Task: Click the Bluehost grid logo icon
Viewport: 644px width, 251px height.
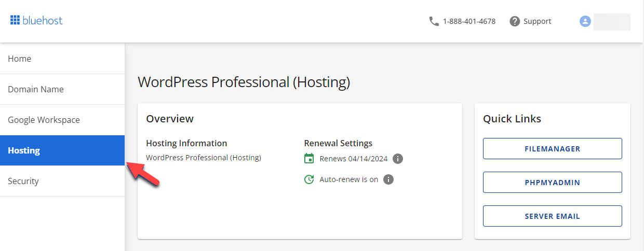Action: [15, 21]
